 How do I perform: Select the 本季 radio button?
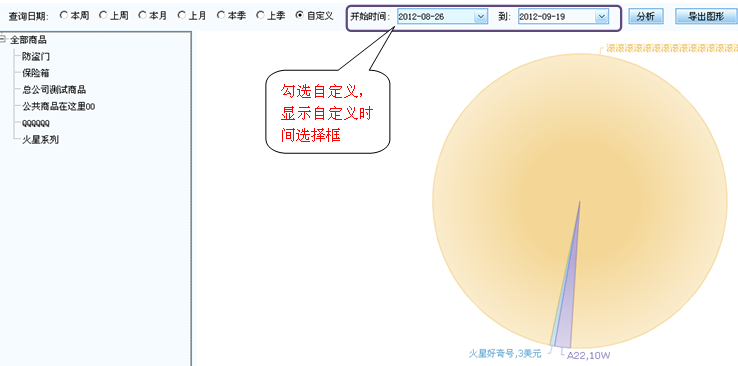tap(221, 16)
